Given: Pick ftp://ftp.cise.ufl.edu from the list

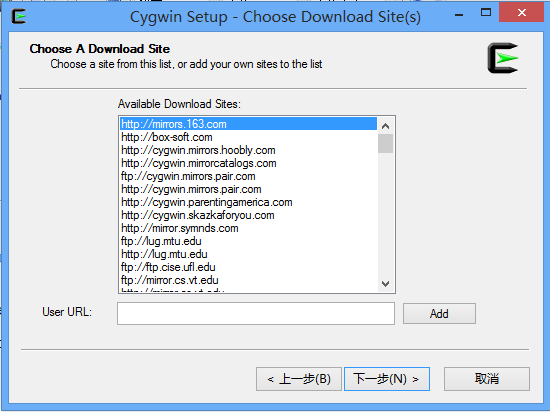Looking at the screenshot, I should (248, 266).
